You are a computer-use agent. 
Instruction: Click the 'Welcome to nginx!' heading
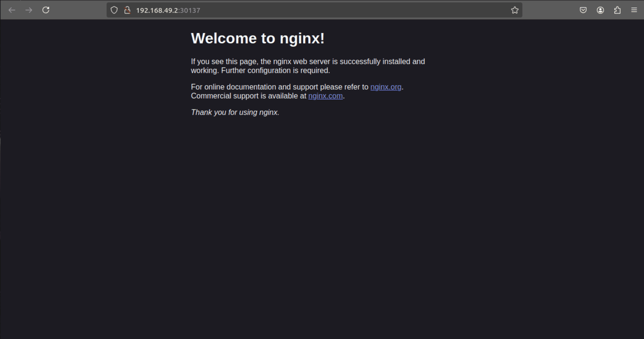click(258, 38)
